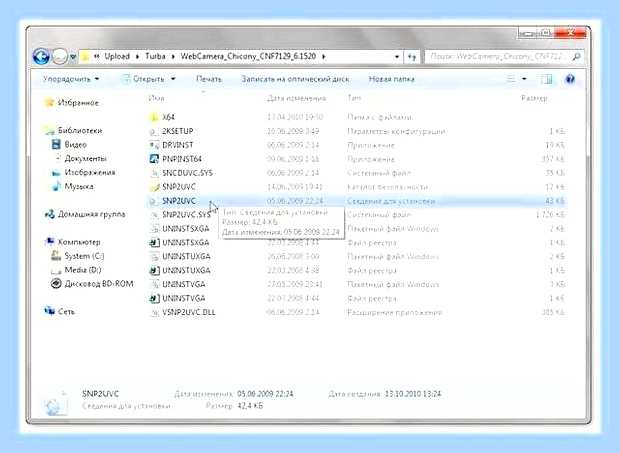Click the Открыть toolbar button
This screenshot has height=453, width=620.
(143, 79)
